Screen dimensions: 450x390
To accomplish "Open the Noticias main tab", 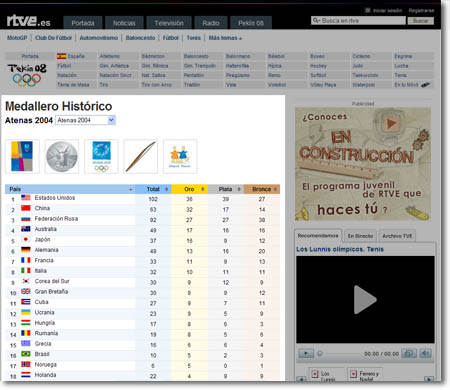I will (x=124, y=23).
